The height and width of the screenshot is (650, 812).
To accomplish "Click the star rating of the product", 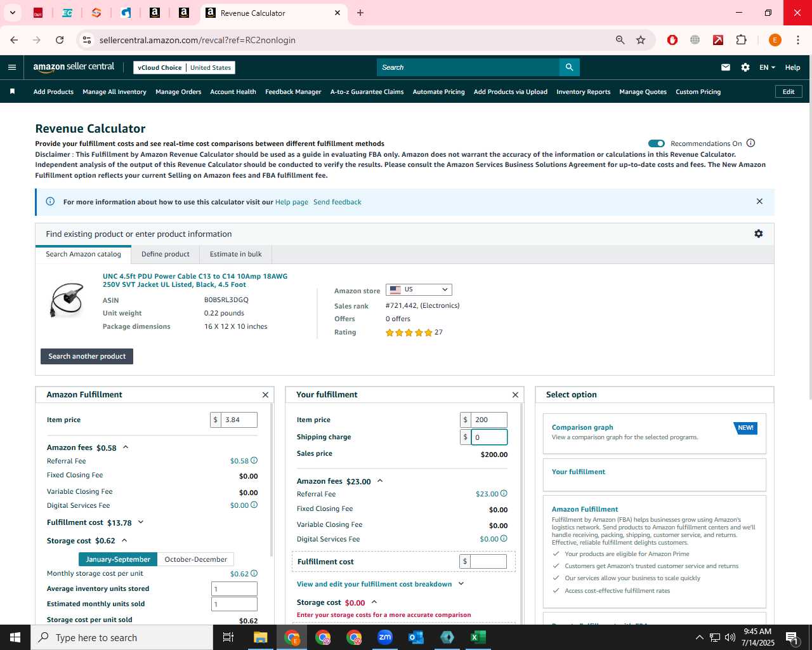I will point(409,333).
